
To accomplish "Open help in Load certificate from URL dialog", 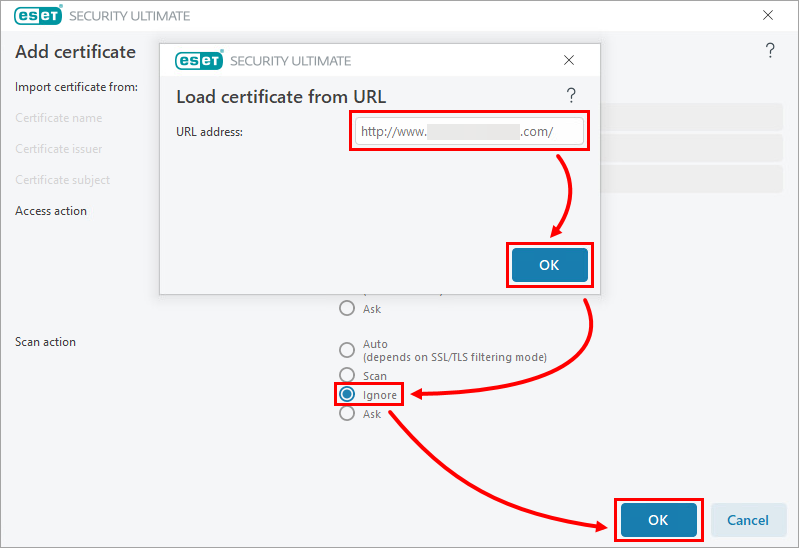I will click(571, 95).
